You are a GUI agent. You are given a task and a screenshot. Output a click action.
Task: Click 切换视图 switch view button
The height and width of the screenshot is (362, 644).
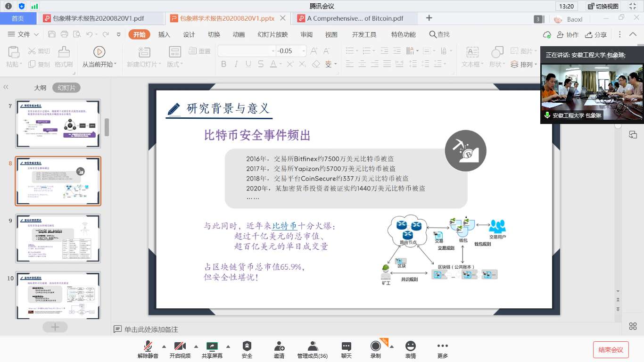[x=603, y=6]
